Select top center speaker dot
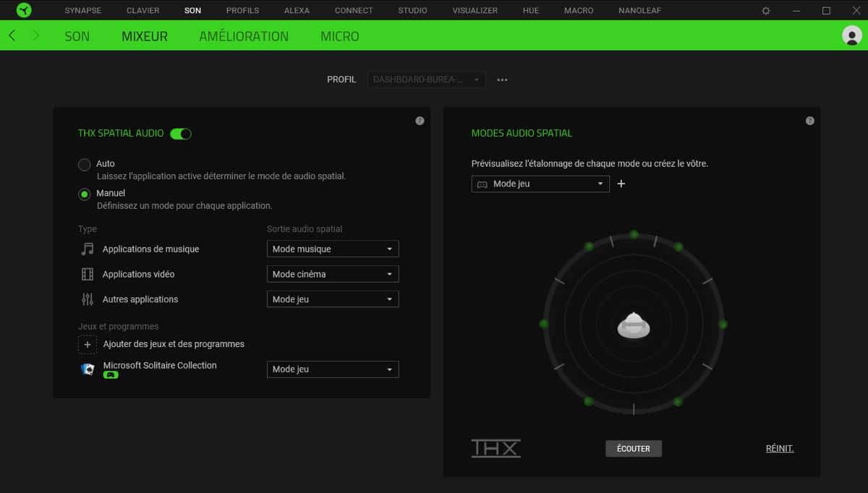Screen dimensions: 868x493 click(634, 234)
